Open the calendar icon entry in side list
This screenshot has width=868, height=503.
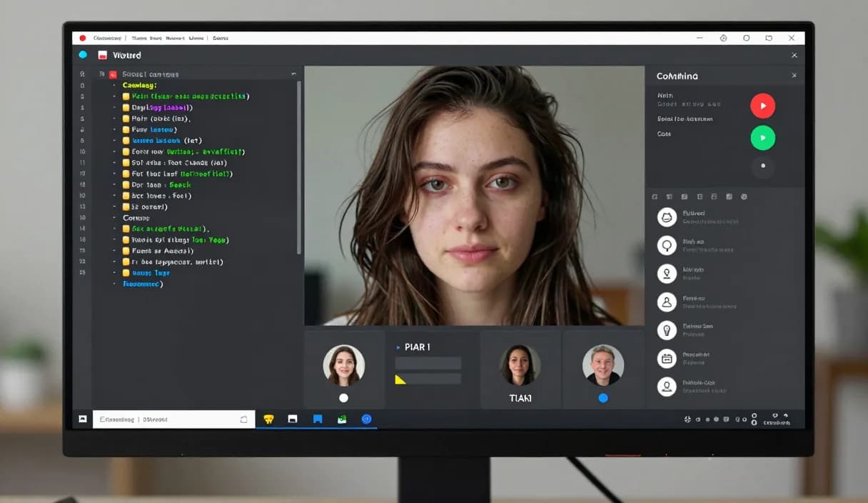tap(667, 358)
